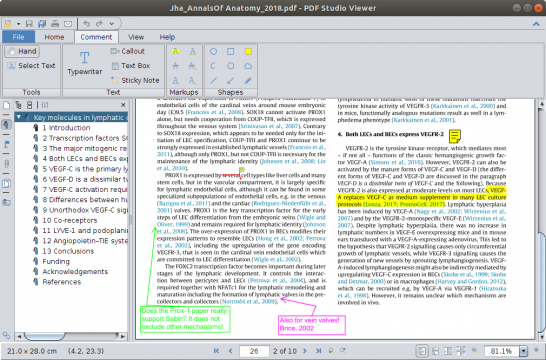The width and height of the screenshot is (546, 360).
Task: Open the '13 Conclusions' bookmark
Action: (x=68, y=251)
